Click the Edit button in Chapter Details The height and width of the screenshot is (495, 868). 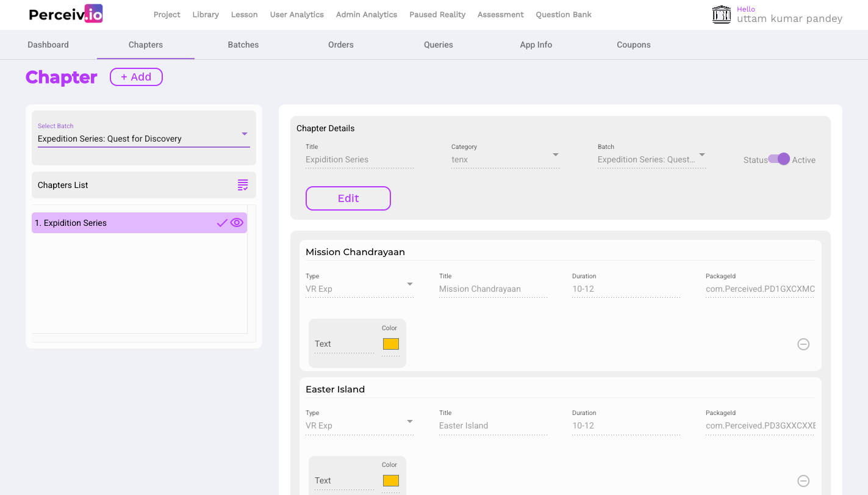[x=348, y=198]
